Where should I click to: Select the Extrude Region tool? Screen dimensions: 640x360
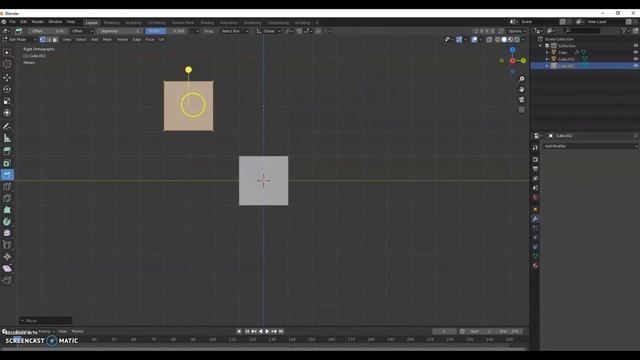pos(7,151)
